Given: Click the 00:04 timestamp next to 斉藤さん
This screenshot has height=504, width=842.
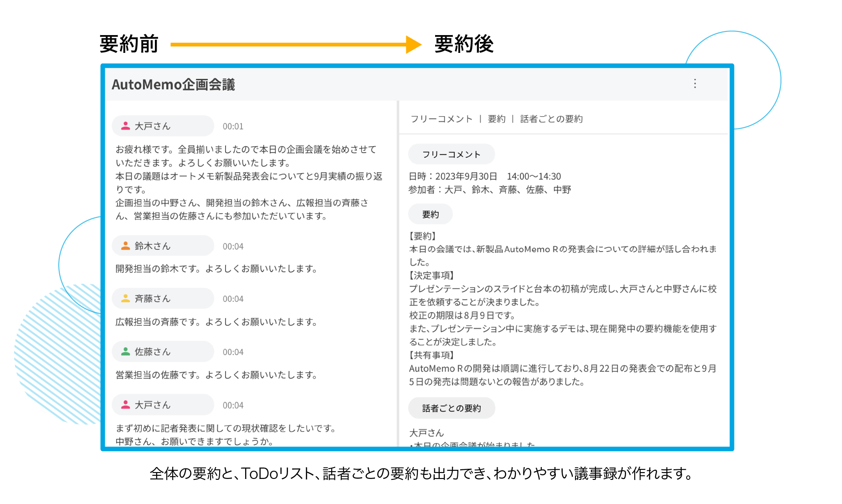Looking at the screenshot, I should (233, 299).
